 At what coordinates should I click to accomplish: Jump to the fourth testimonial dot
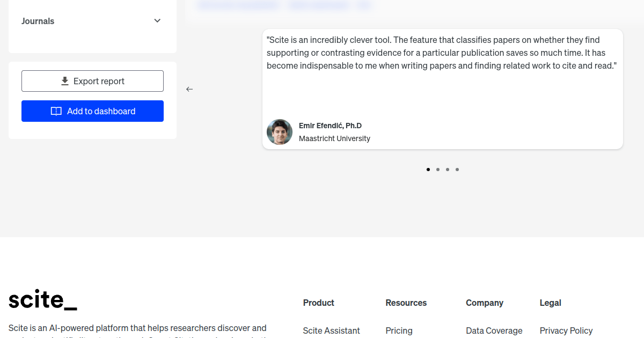[457, 170]
